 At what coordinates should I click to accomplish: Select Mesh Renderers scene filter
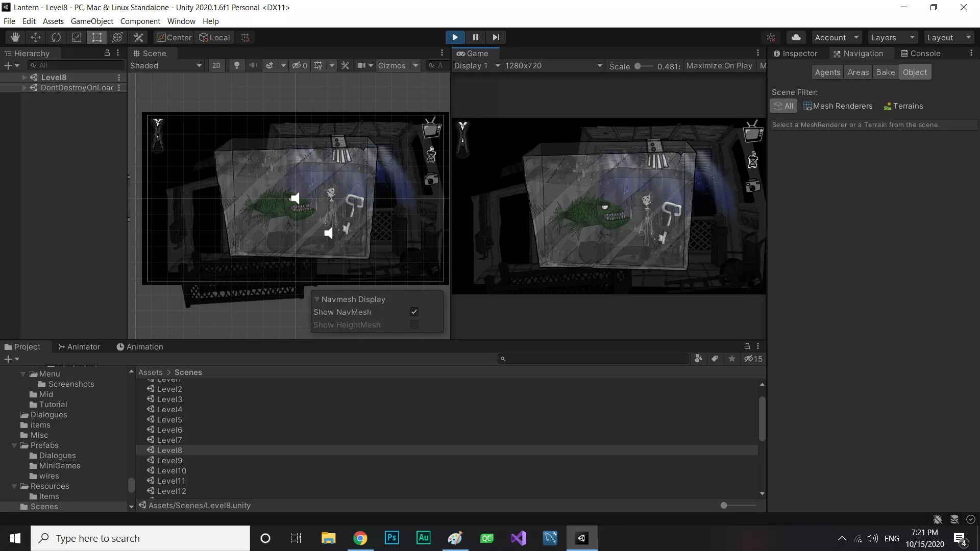click(838, 106)
